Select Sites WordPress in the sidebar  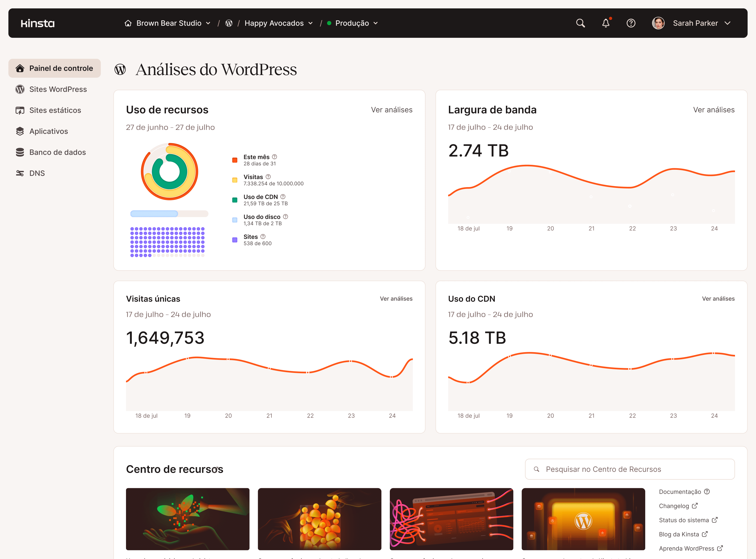[x=58, y=89]
